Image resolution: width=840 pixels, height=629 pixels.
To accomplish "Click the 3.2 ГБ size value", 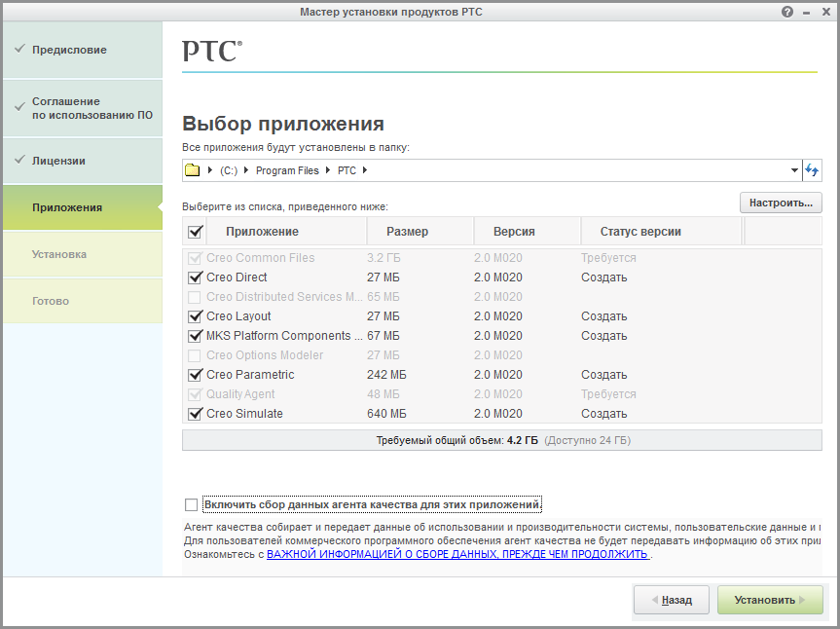I will click(383, 258).
